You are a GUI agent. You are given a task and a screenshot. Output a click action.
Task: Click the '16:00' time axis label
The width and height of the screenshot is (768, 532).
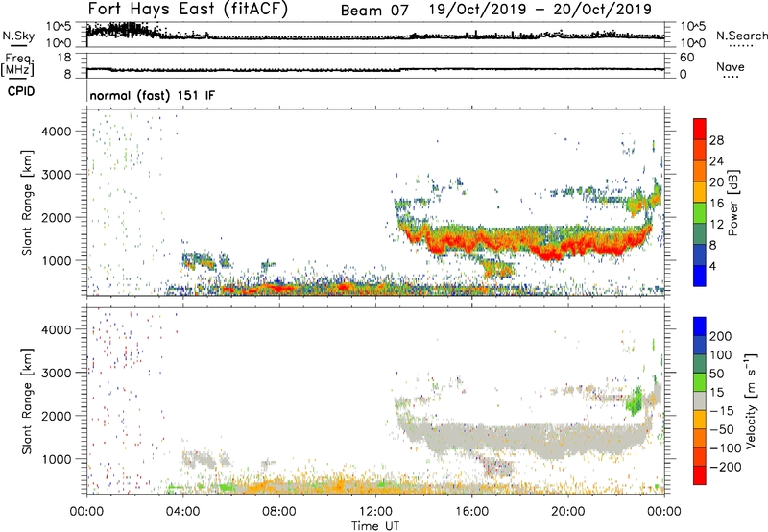click(471, 512)
